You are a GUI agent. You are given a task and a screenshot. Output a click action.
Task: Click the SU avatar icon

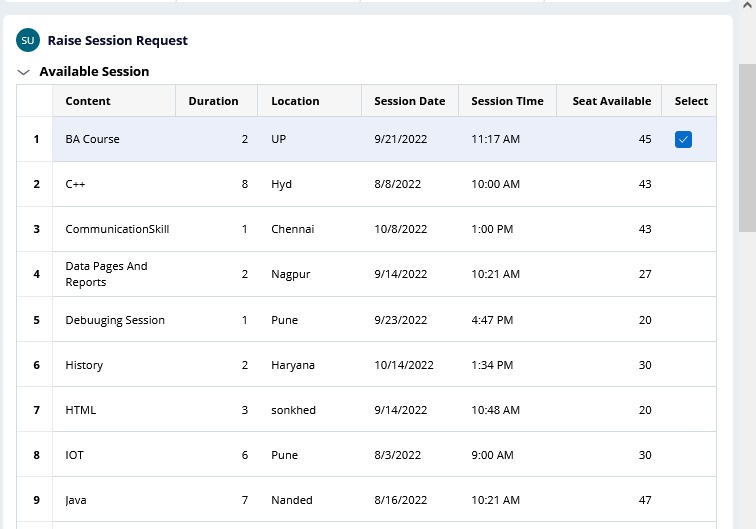coord(28,40)
